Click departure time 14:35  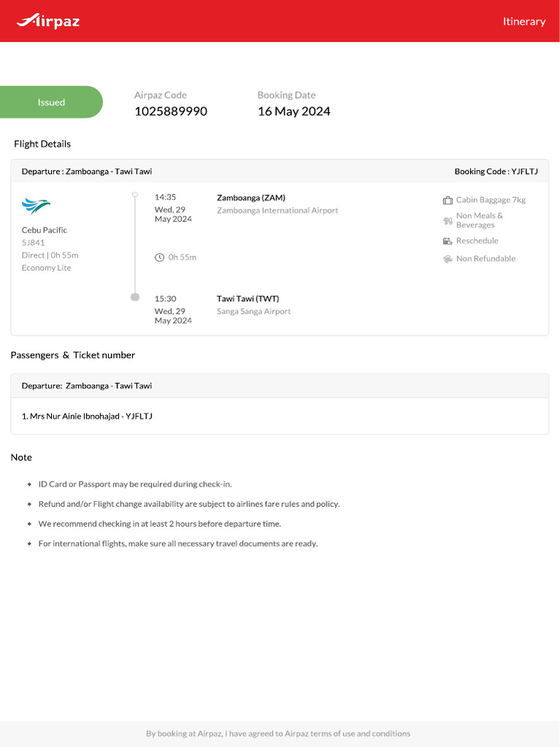click(166, 197)
